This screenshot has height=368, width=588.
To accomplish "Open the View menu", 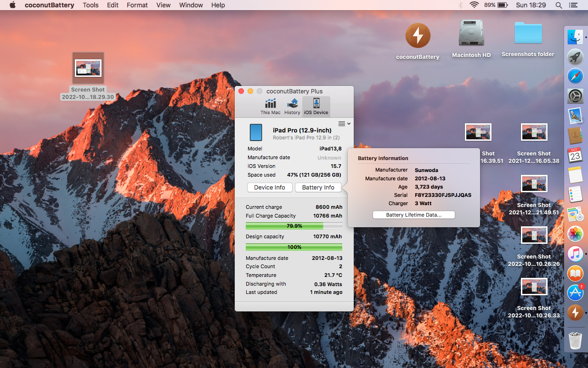I will (x=164, y=5).
